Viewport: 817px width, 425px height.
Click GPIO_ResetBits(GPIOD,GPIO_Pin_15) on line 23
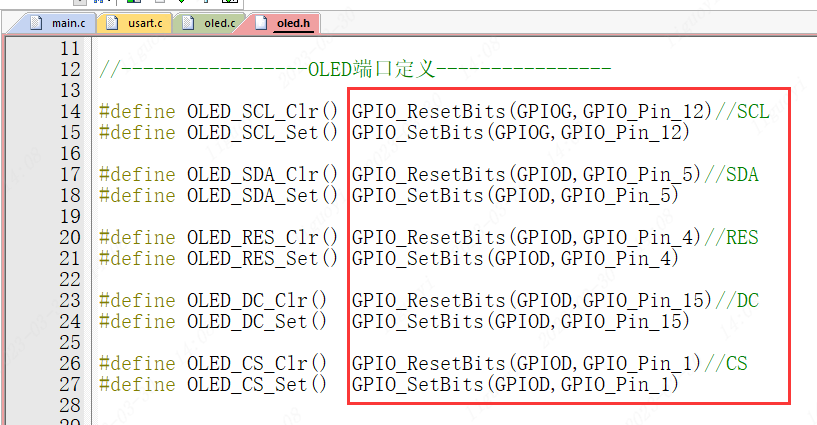(532, 301)
